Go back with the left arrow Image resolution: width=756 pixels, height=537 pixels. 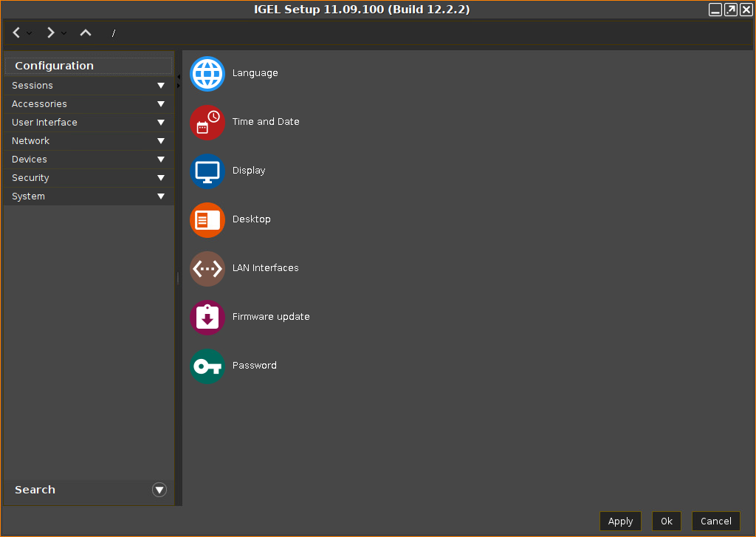17,33
